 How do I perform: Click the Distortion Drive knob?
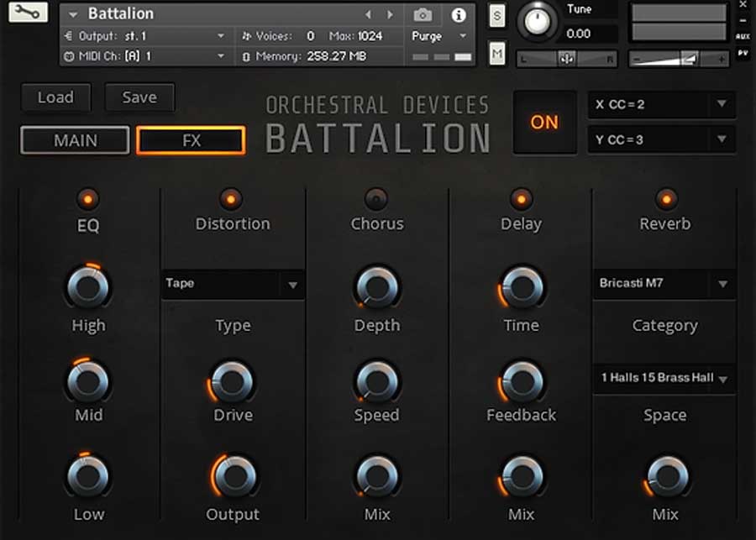(232, 382)
